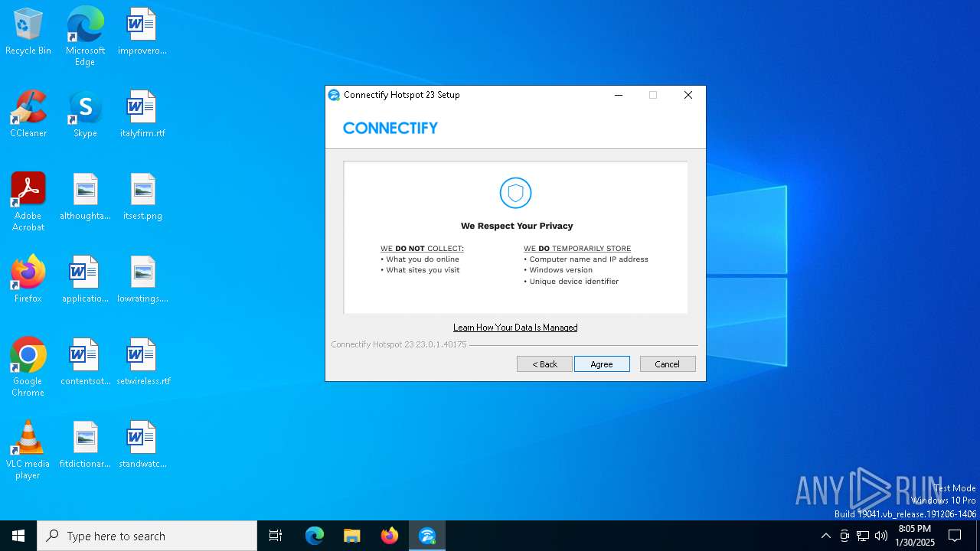
Task: Select the lowratings... image file
Action: [142, 280]
